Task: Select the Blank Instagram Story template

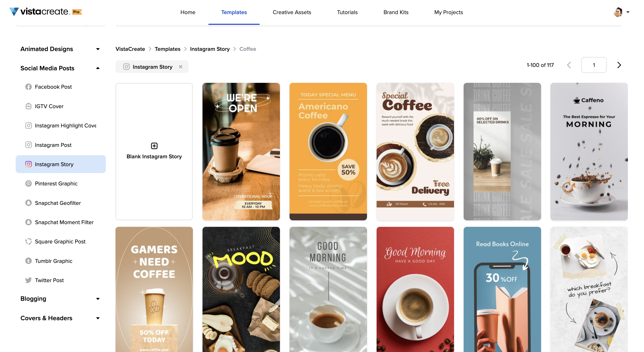Action: click(x=154, y=151)
